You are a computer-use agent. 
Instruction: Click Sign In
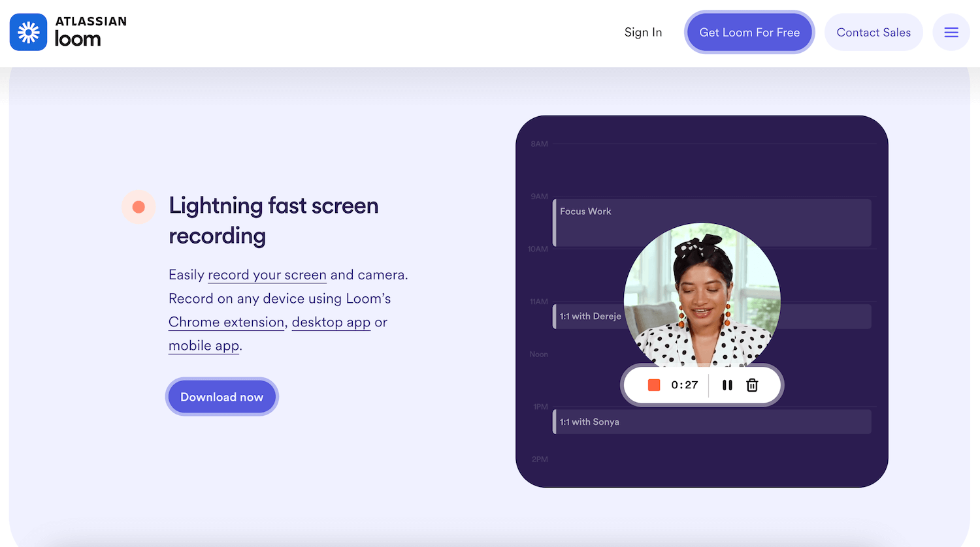click(643, 32)
